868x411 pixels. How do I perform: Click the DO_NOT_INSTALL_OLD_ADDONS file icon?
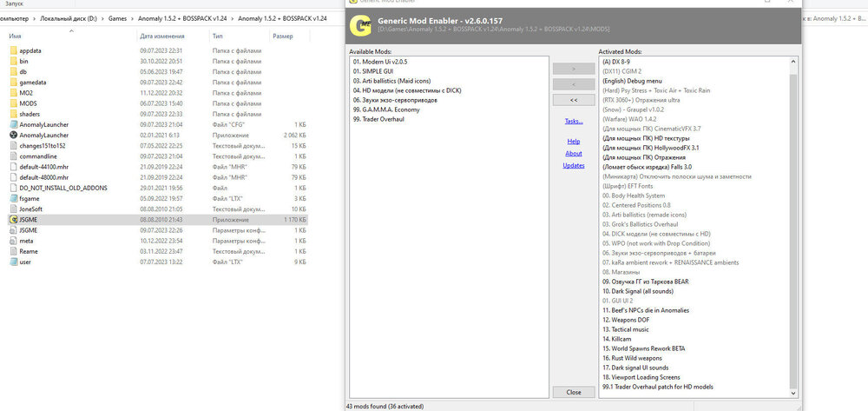click(x=14, y=188)
